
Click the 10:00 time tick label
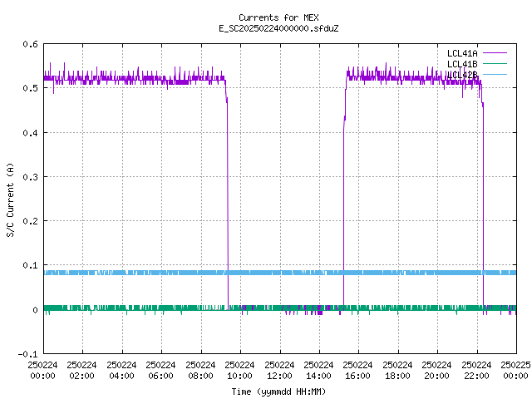coord(239,376)
